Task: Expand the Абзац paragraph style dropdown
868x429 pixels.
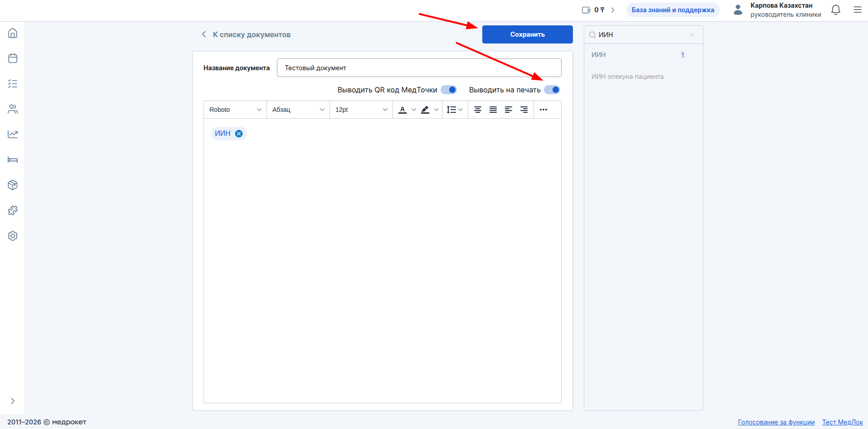Action: pos(298,110)
